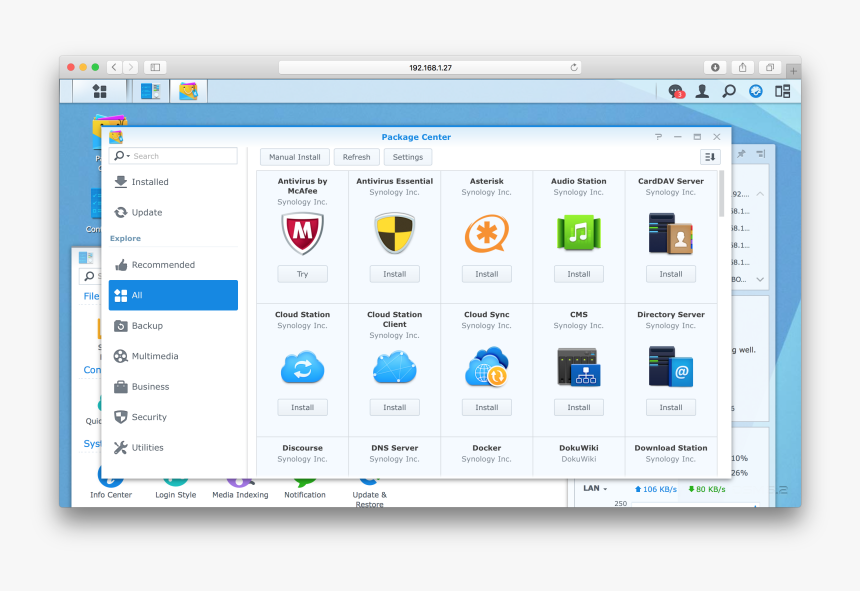Open Package Center Settings
Screen dimensions: 860x591
point(408,157)
